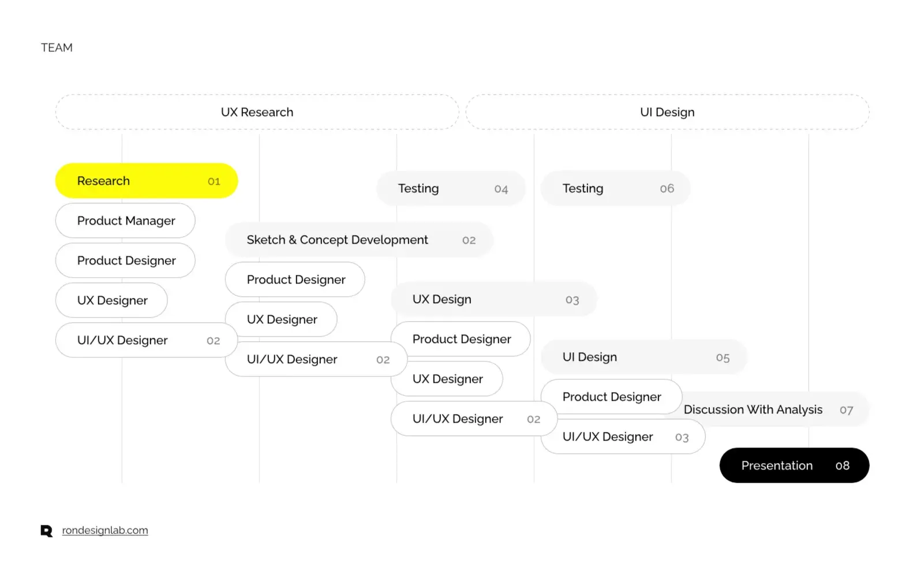Click UI/UX Designer 02 under Research
The image size is (924, 578).
click(147, 340)
